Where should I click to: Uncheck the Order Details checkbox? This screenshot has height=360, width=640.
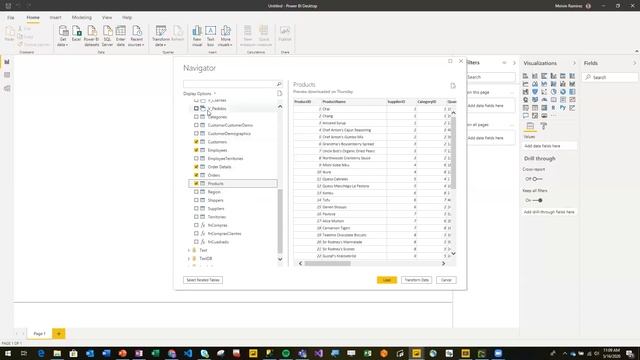point(196,167)
